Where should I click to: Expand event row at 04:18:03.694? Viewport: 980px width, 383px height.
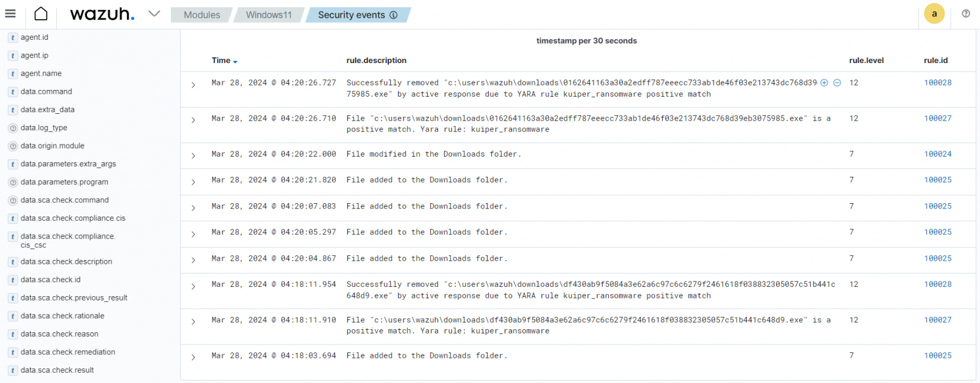coord(193,357)
